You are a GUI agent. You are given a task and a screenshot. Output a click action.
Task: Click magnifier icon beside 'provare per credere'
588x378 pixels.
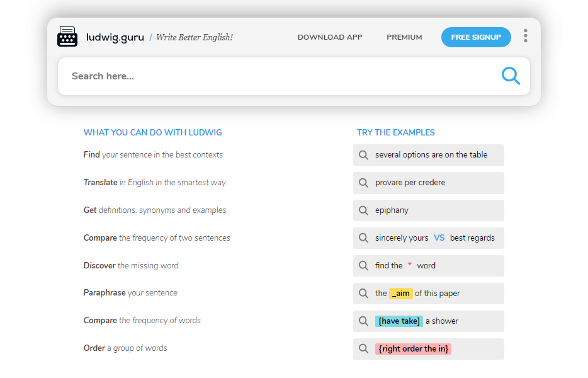[363, 183]
